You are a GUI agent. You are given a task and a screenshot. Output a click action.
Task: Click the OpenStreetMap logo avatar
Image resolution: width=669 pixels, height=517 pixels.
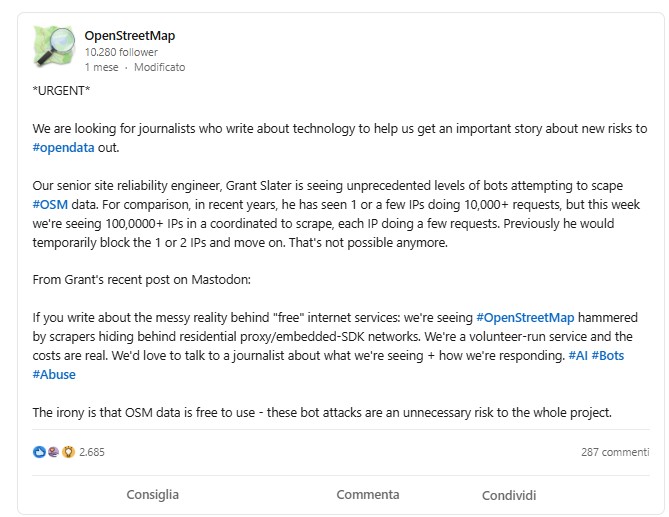[52, 47]
